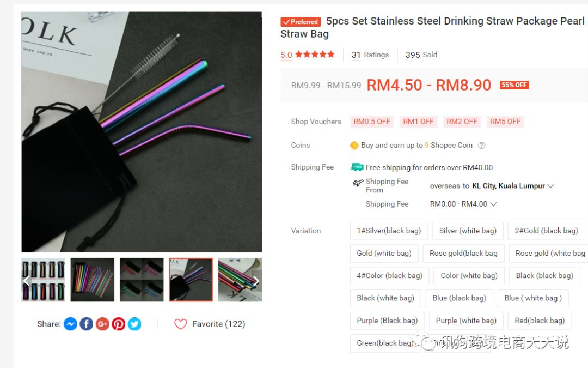Screen dimensions: 588x368
Task: Select 1#Silver(black bag) variation
Action: point(389,231)
